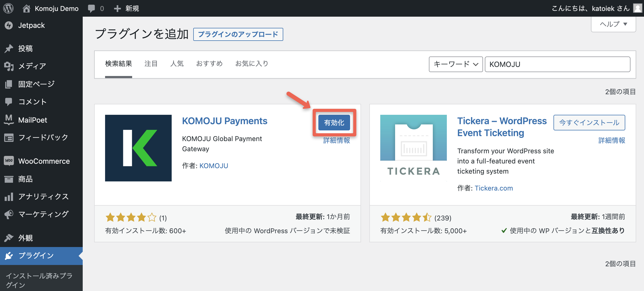
Task: Click the KOMOJU Payments logo thumbnail
Action: pyautogui.click(x=138, y=148)
